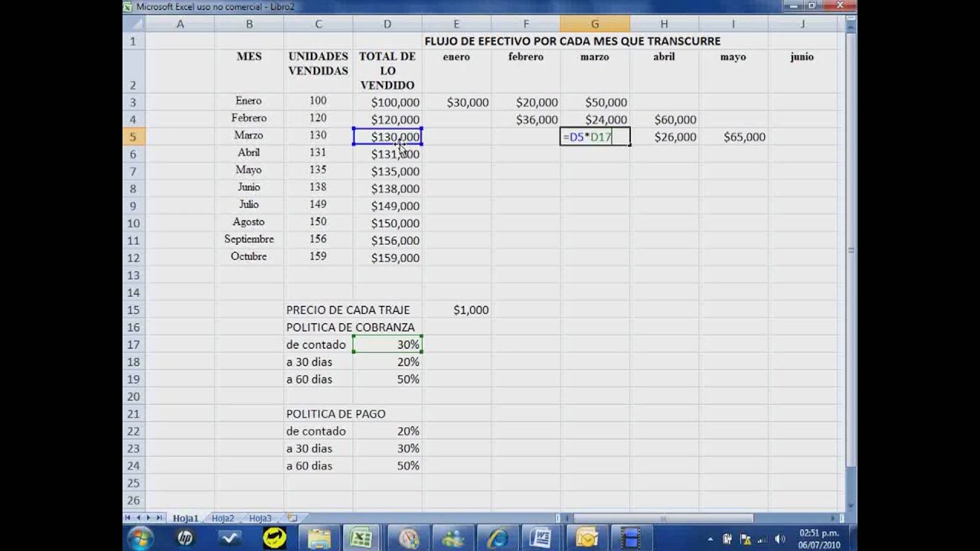
Task: Select the $65,000 cell under mayo
Action: (x=733, y=137)
